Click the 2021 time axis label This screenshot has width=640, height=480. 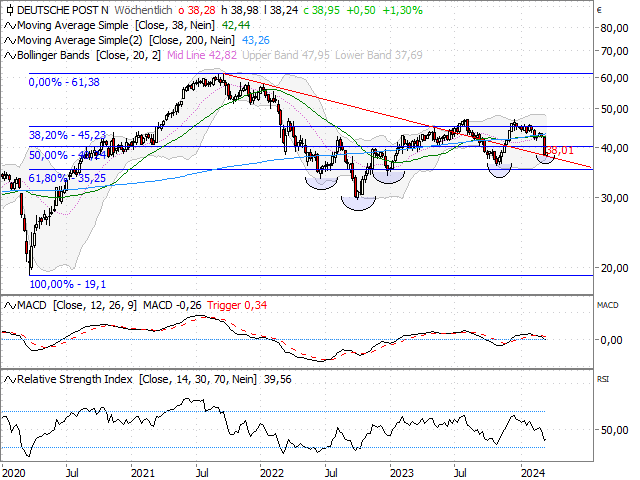tap(143, 473)
